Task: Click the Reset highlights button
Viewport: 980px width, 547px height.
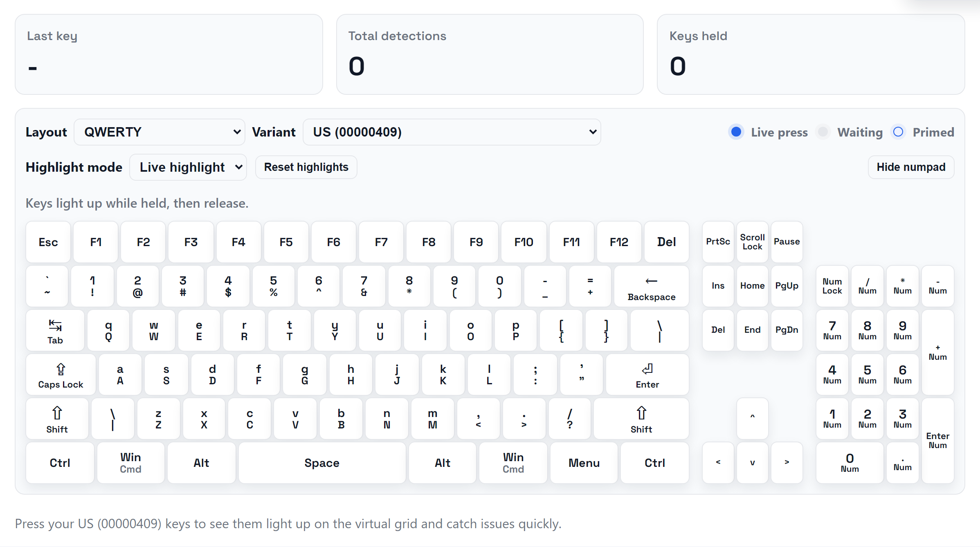Action: 306,167
